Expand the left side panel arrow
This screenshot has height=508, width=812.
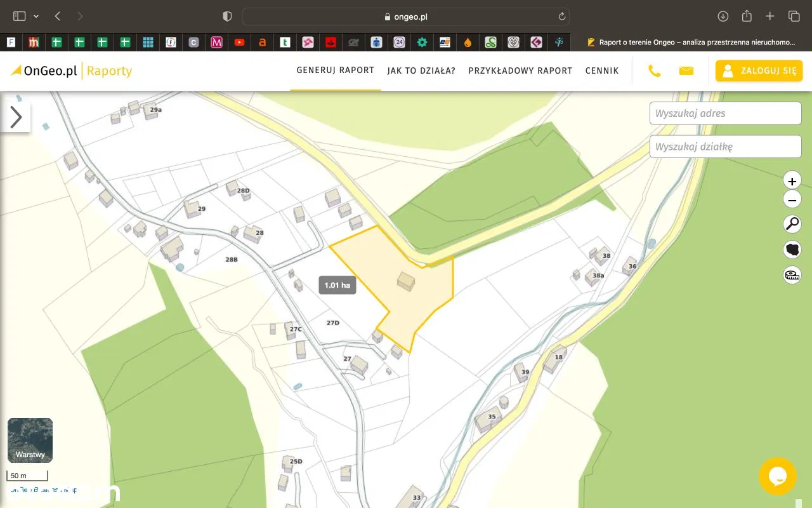click(16, 117)
